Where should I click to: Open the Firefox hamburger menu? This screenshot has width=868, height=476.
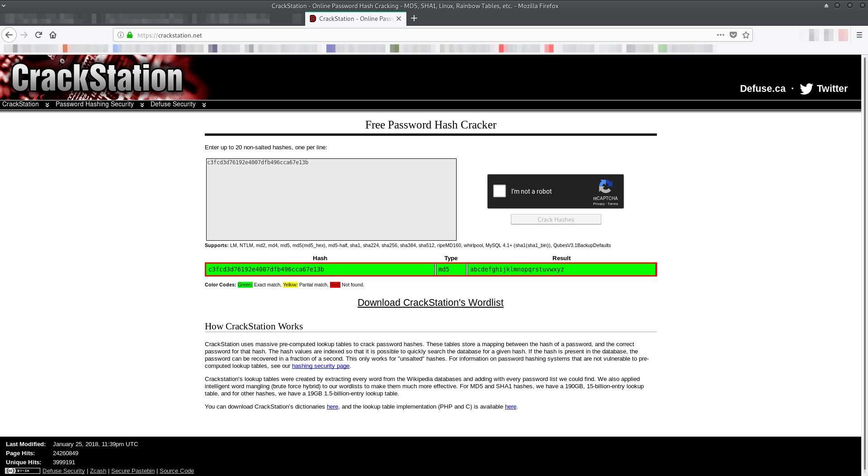tap(859, 35)
